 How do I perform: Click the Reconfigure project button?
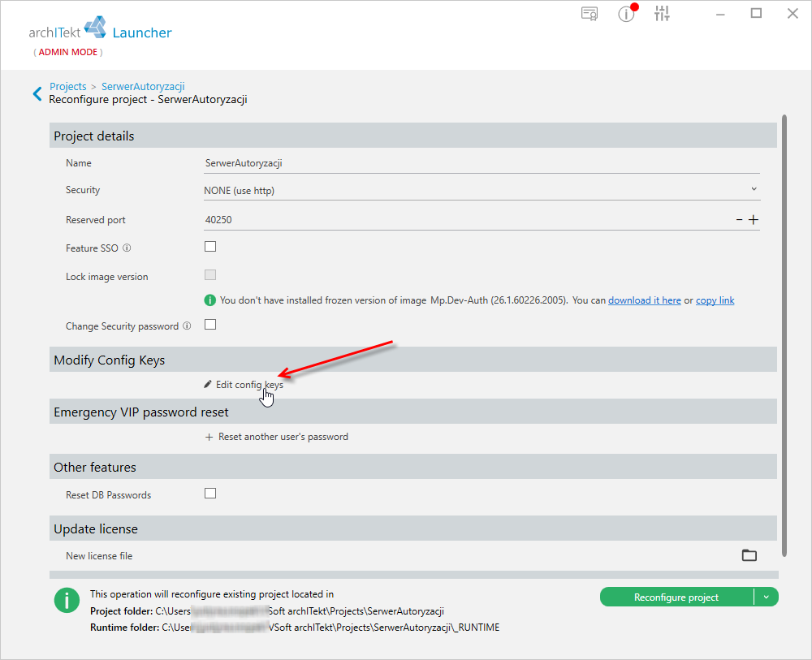tap(676, 597)
